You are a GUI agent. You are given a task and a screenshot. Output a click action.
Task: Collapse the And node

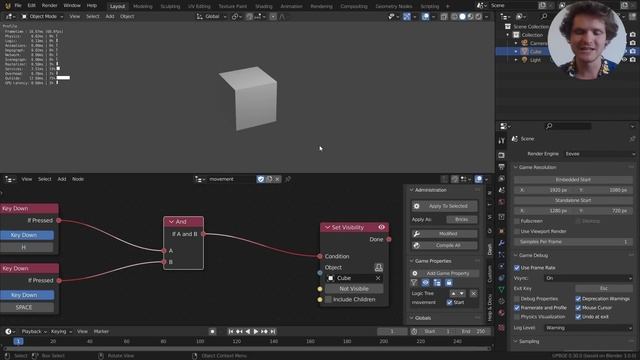coord(171,222)
